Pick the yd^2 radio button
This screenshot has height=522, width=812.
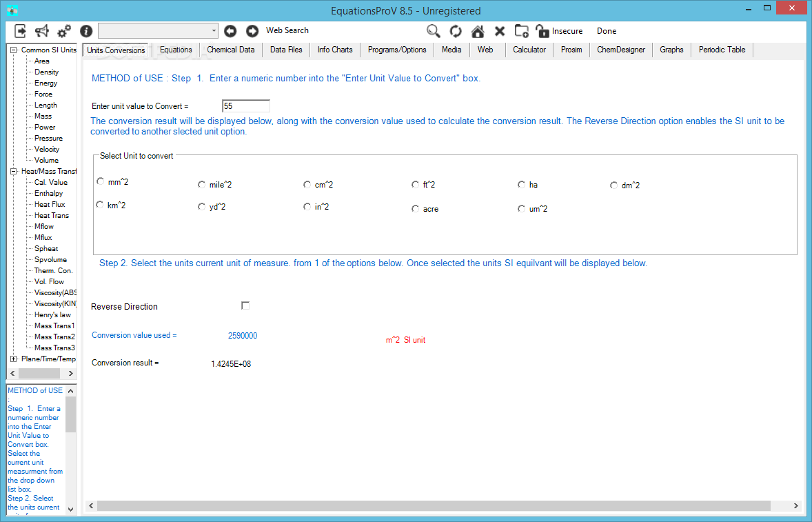[201, 207]
